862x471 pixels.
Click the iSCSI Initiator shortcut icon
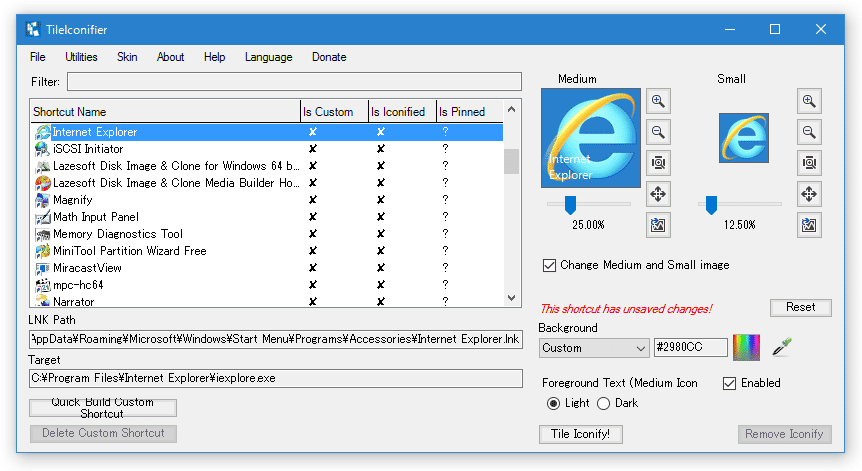42,149
